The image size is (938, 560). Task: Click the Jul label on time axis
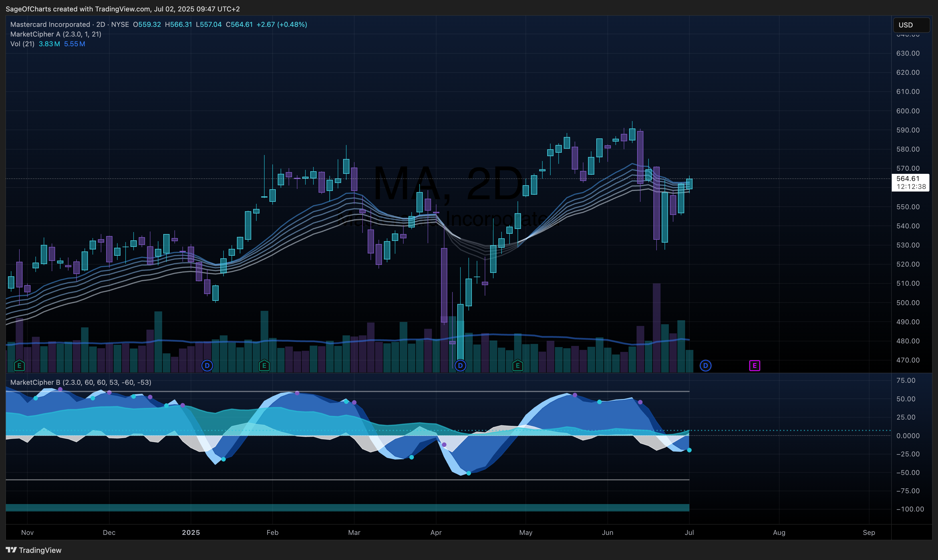pyautogui.click(x=689, y=532)
